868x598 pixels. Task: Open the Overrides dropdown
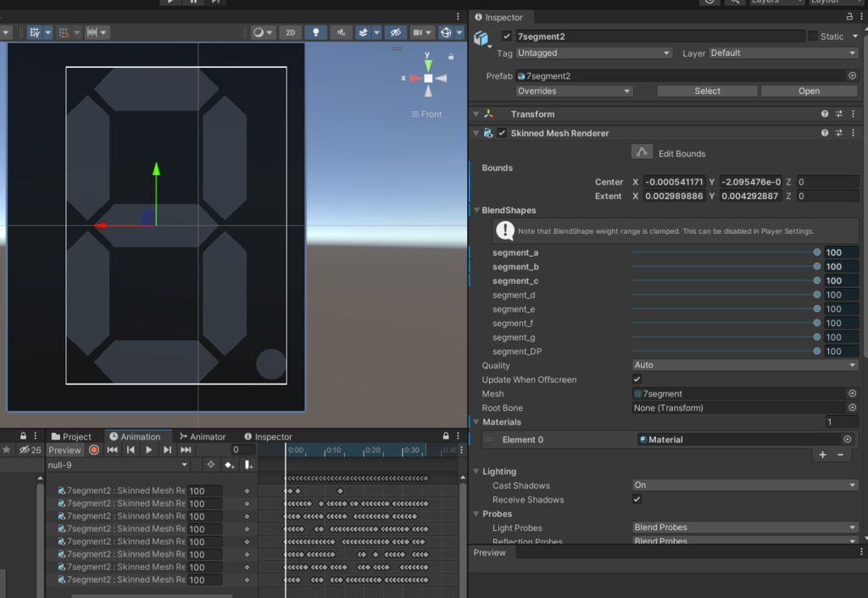pos(574,91)
